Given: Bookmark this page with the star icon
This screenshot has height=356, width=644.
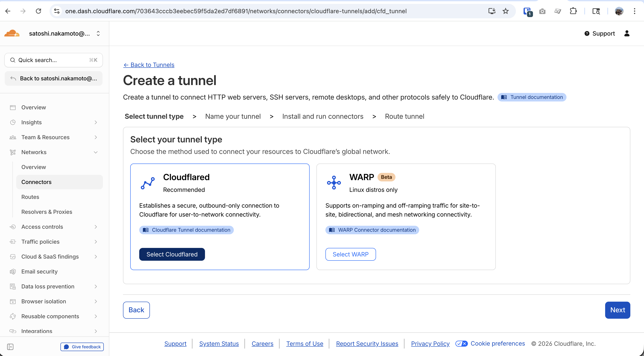Looking at the screenshot, I should (505, 11).
